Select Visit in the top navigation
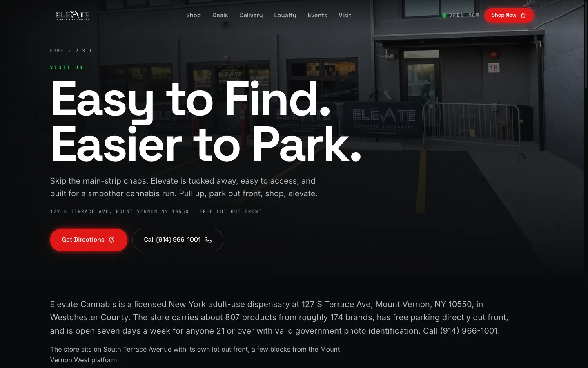The height and width of the screenshot is (368, 588). pos(345,15)
